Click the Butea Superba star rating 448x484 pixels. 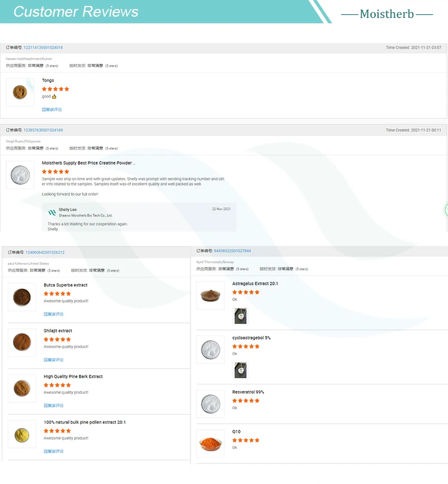pos(57,294)
